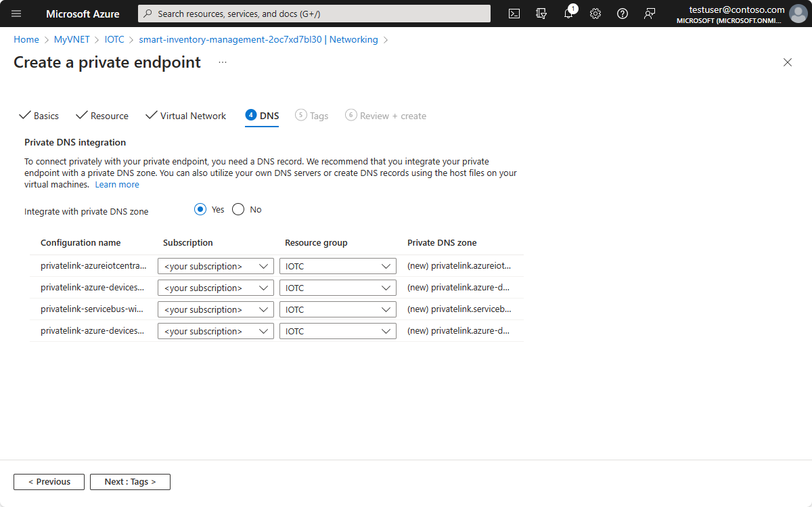Select Yes for private DNS zone integration
Viewport: 812px width, 507px height.
(x=200, y=209)
